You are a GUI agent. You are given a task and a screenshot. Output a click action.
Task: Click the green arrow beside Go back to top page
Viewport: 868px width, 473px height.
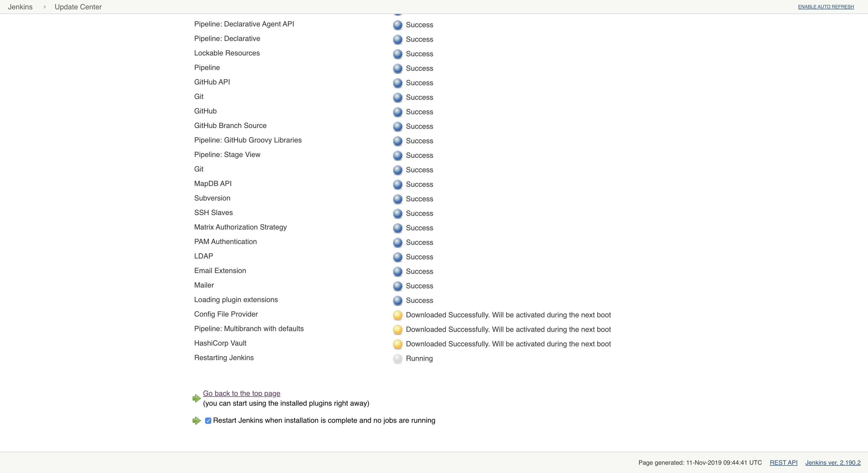(197, 398)
